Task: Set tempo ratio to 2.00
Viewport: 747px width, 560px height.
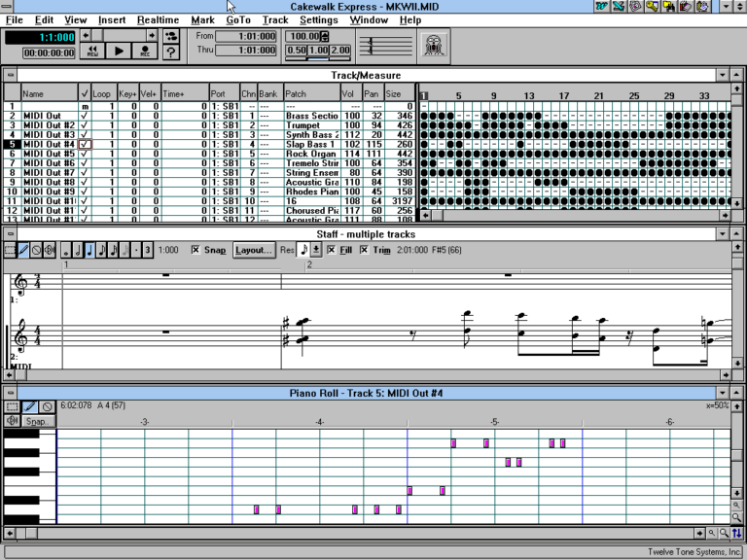Action: 340,51
